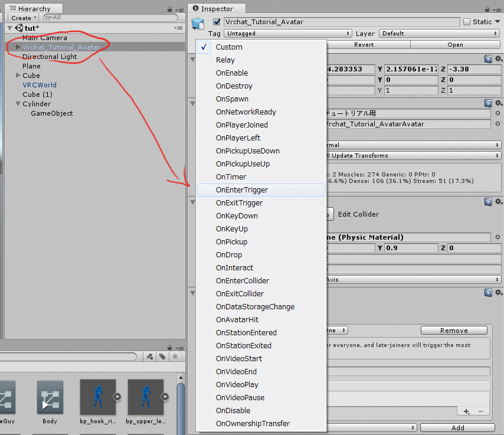Expand the Cube object in Hierarchy
The width and height of the screenshot is (504, 435).
[18, 76]
